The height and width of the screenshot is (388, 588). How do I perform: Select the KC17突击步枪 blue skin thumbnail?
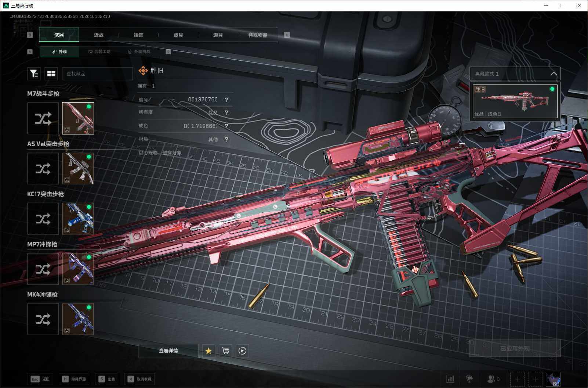tap(78, 219)
